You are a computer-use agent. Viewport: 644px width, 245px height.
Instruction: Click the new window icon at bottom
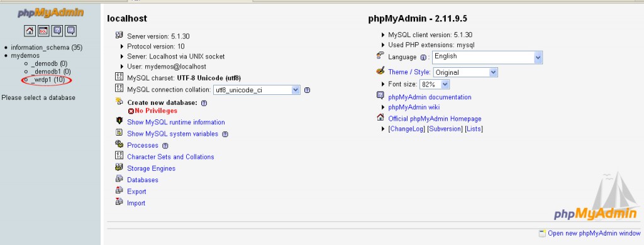pyautogui.click(x=543, y=233)
